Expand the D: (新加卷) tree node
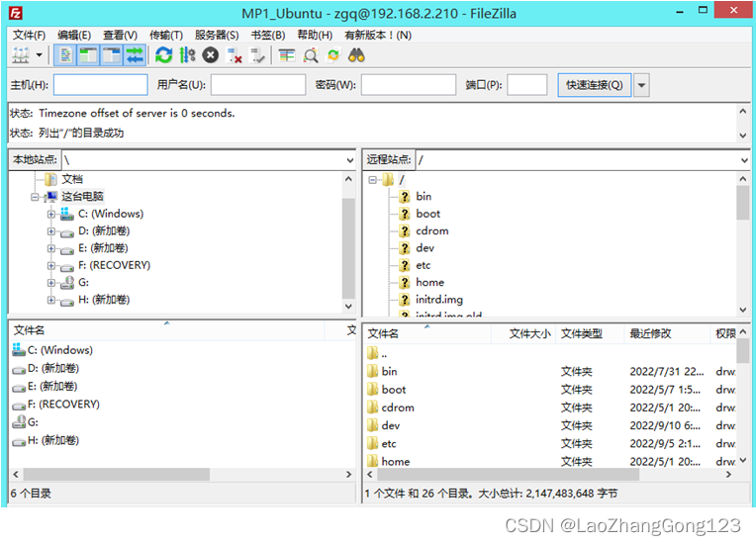Screen dimensions: 756x545 pyautogui.click(x=51, y=231)
